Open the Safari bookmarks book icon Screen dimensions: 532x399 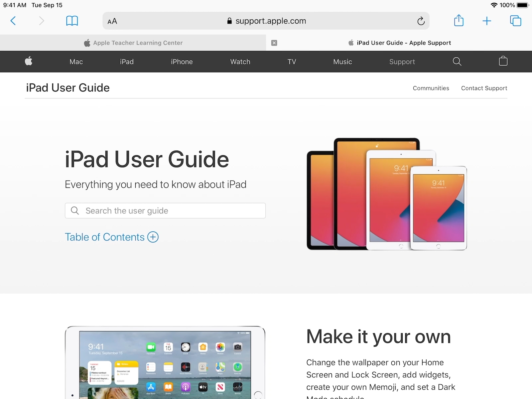click(x=72, y=21)
